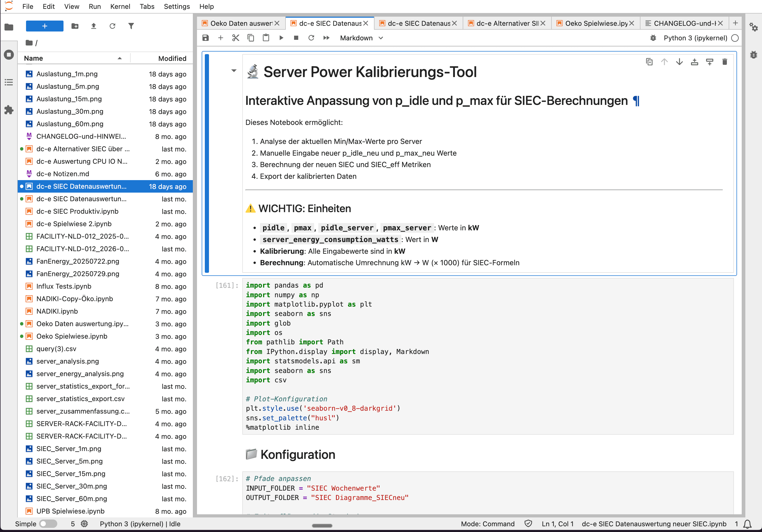Screen dimensions: 762x532
Task: Save the notebook with the disk icon
Action: 205,38
